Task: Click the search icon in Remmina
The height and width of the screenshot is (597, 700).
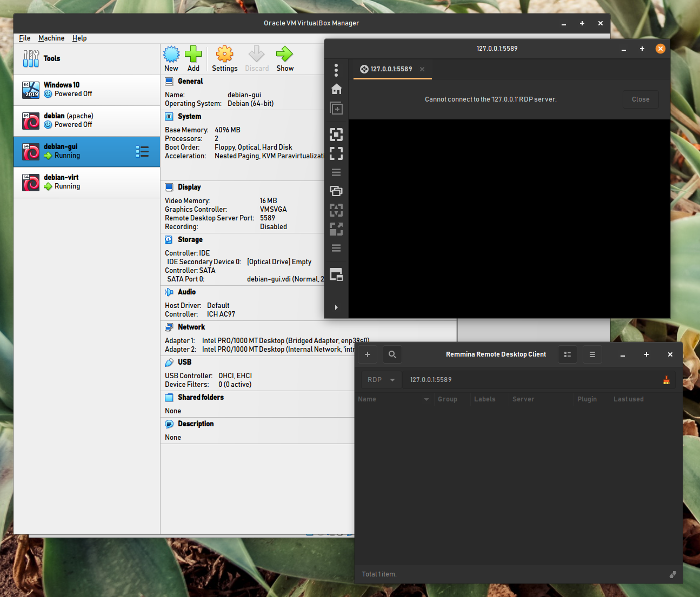Action: click(x=392, y=354)
